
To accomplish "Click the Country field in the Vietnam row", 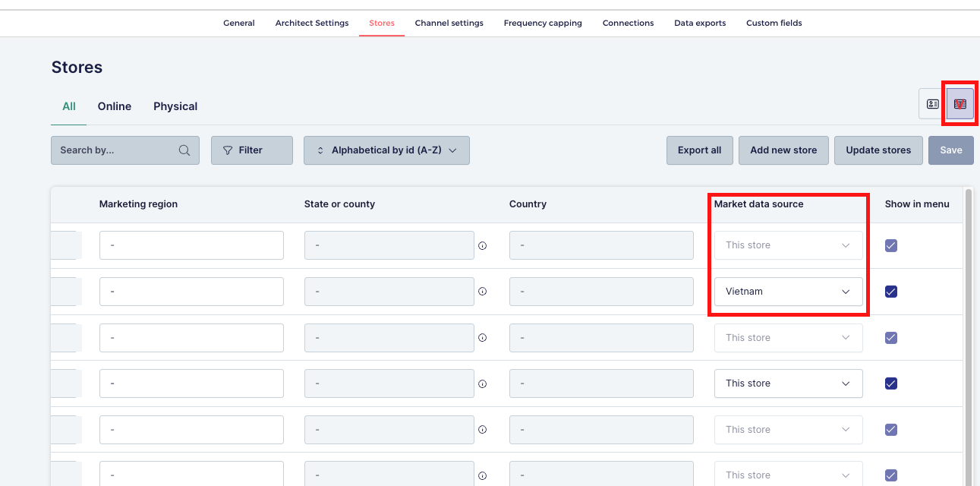I will click(x=601, y=292).
